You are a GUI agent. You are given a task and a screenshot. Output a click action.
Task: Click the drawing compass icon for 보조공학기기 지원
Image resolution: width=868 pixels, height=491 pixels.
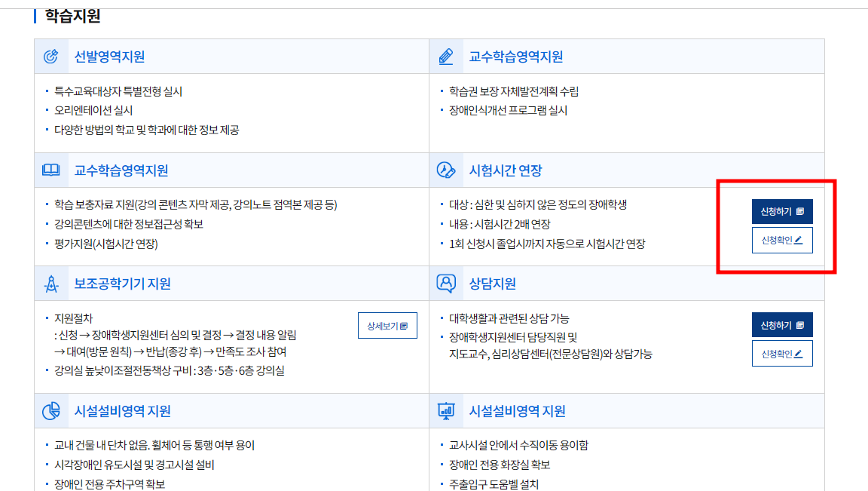(51, 284)
